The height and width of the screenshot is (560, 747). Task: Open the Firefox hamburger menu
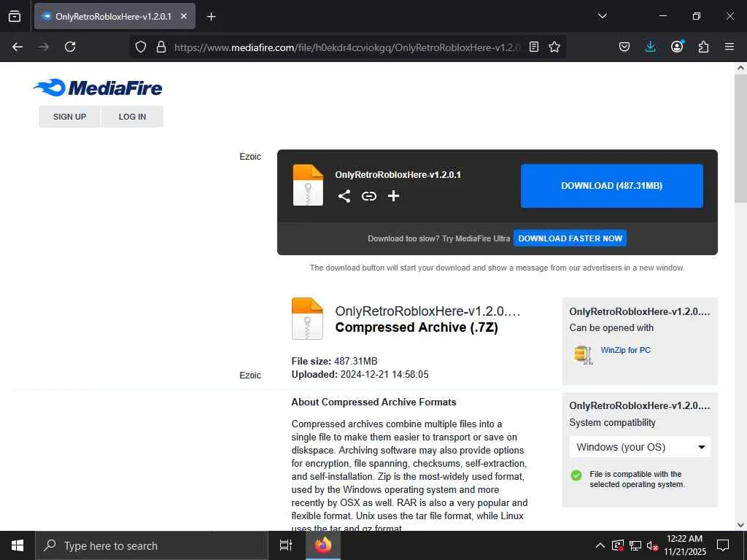pyautogui.click(x=729, y=47)
